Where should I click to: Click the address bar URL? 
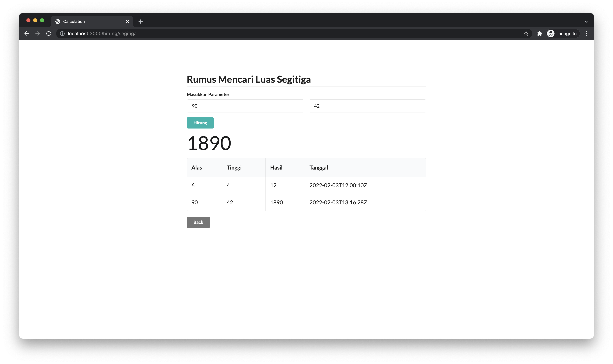tap(102, 34)
